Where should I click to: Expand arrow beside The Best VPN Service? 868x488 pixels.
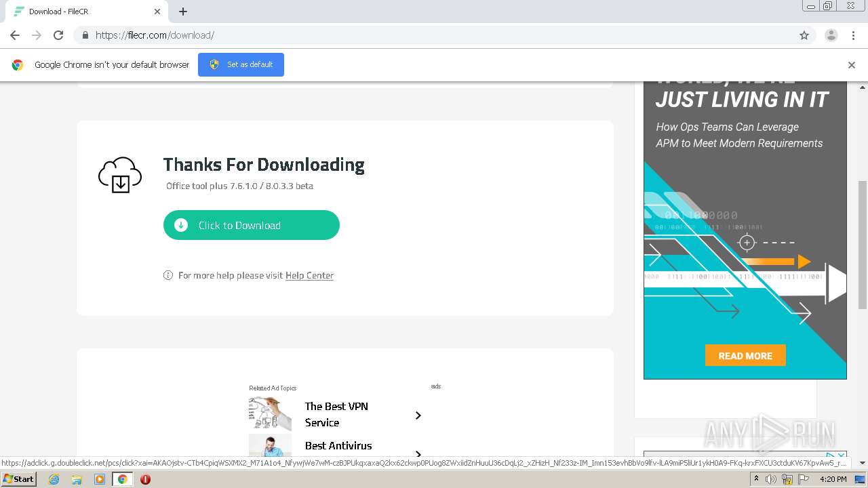pos(418,415)
